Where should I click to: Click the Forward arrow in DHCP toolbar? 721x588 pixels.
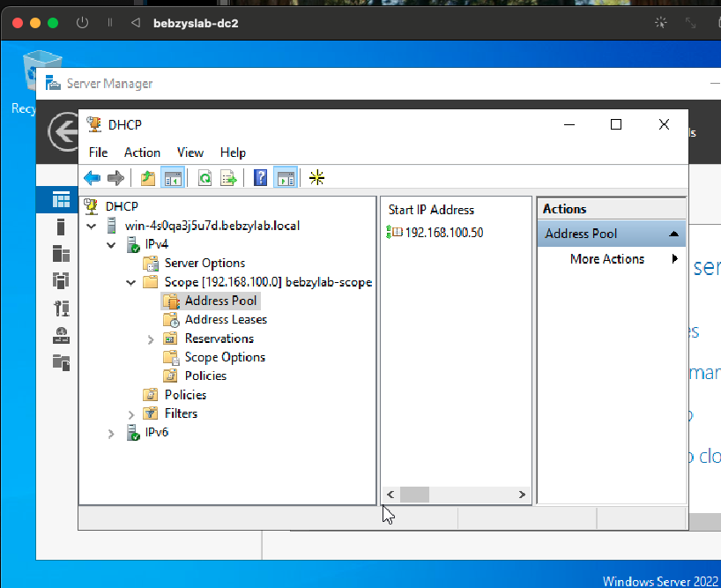tap(115, 177)
